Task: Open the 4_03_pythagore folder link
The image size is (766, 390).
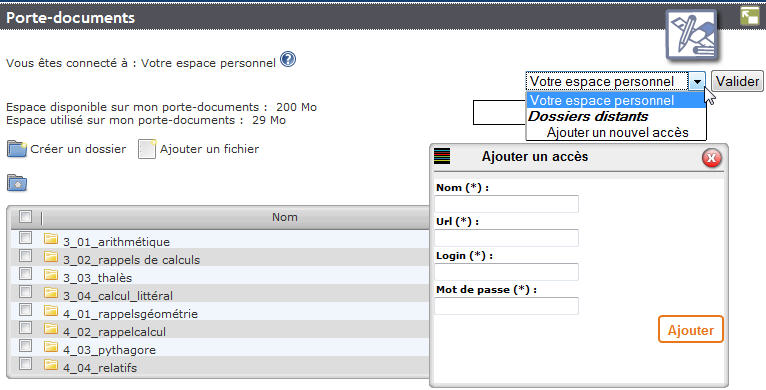Action: tap(109, 350)
